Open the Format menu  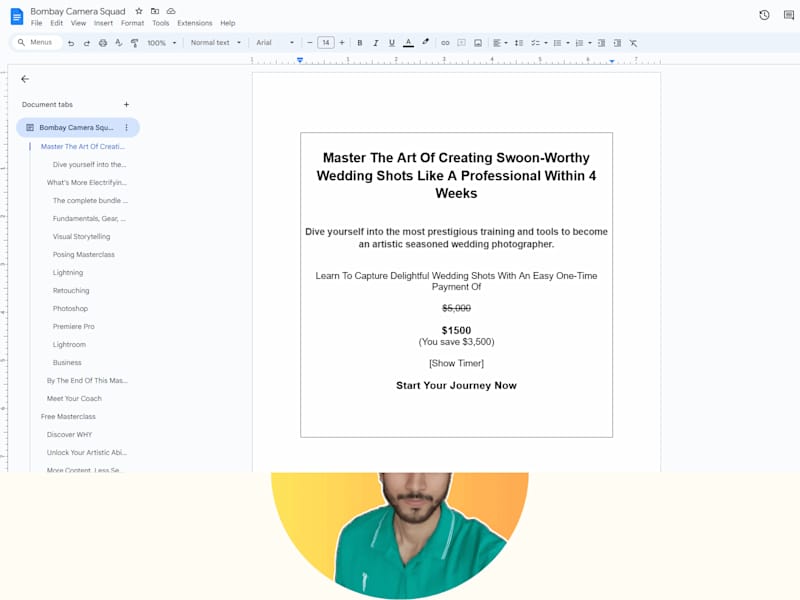tap(133, 23)
